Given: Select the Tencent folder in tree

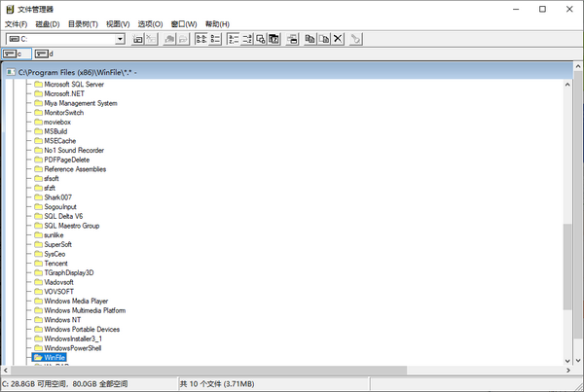Looking at the screenshot, I should click(x=55, y=263).
